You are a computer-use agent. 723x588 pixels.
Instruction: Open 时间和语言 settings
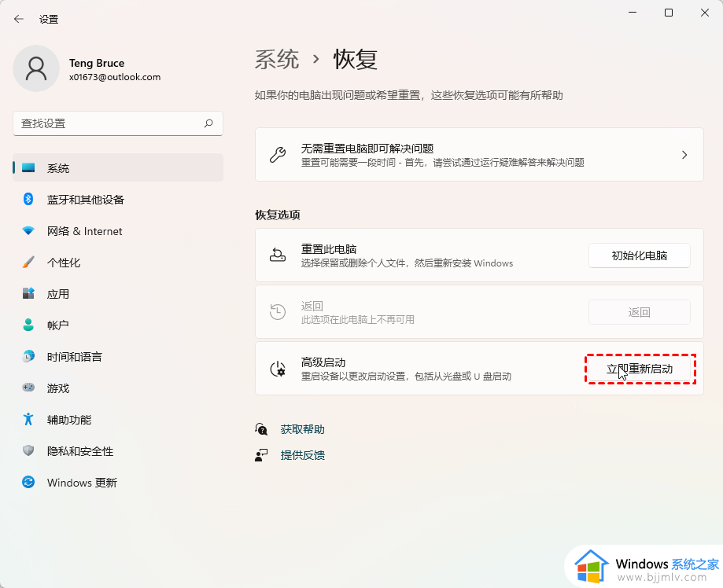118,357
